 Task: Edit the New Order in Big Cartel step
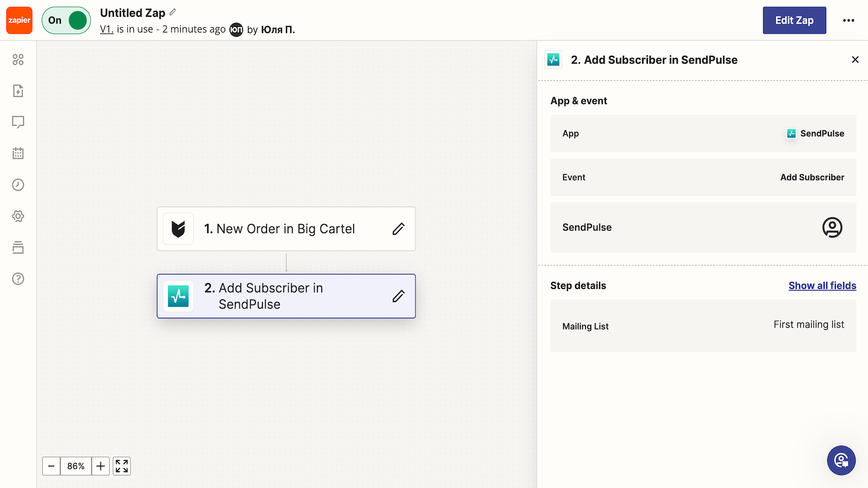pyautogui.click(x=398, y=229)
